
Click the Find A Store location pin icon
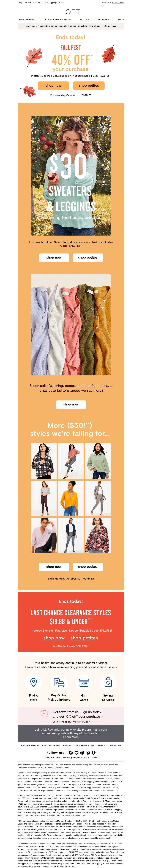pos(33,682)
